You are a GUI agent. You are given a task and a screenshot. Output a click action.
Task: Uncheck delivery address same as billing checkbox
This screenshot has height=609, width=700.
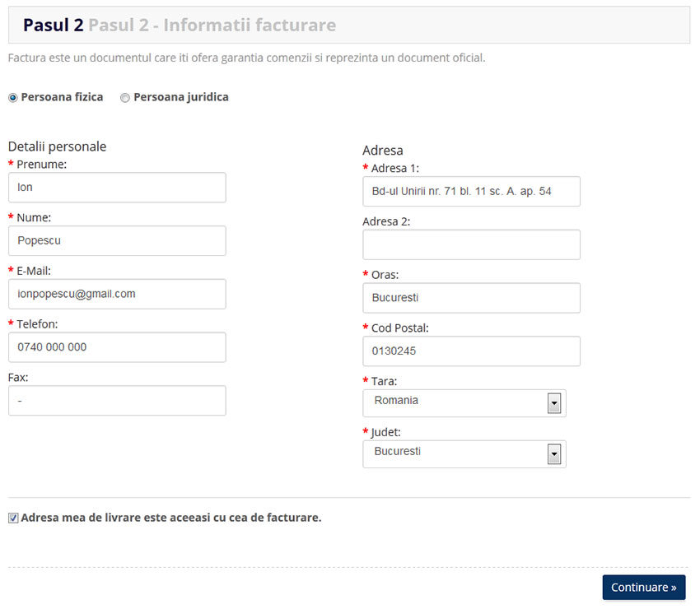click(13, 518)
